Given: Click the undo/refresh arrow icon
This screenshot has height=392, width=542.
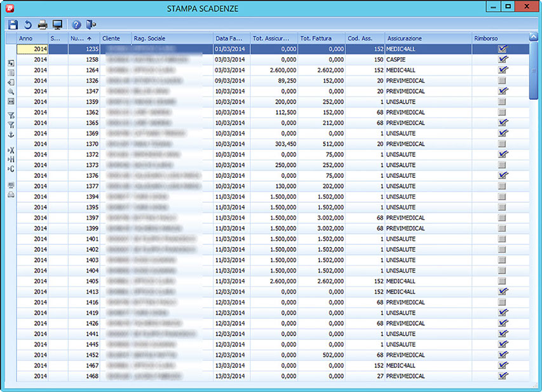Looking at the screenshot, I should coord(27,25).
